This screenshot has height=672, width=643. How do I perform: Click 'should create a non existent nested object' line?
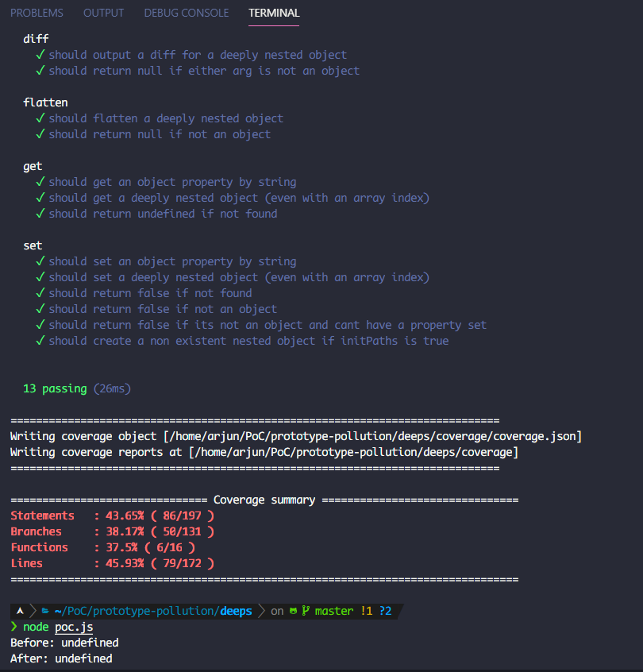[x=248, y=341]
